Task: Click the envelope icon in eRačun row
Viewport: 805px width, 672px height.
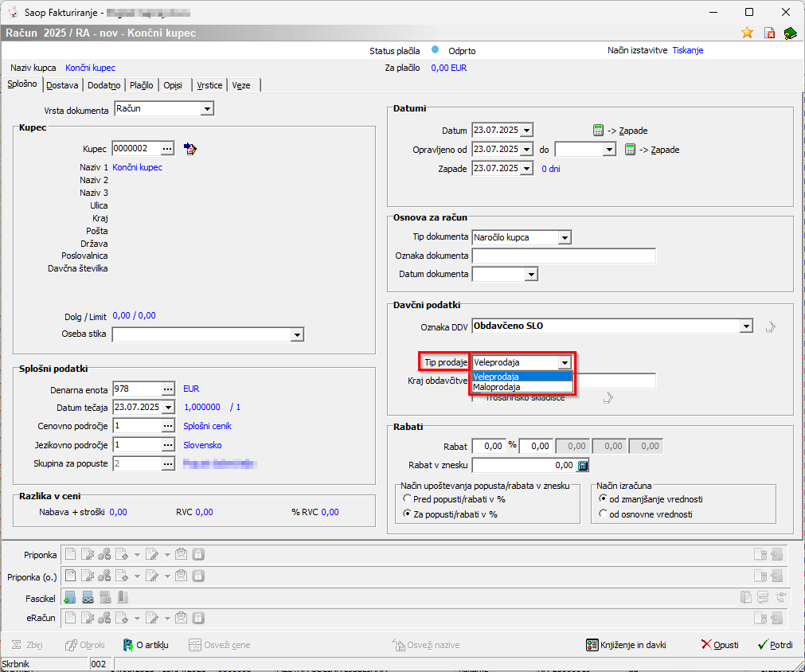Action: tap(181, 618)
